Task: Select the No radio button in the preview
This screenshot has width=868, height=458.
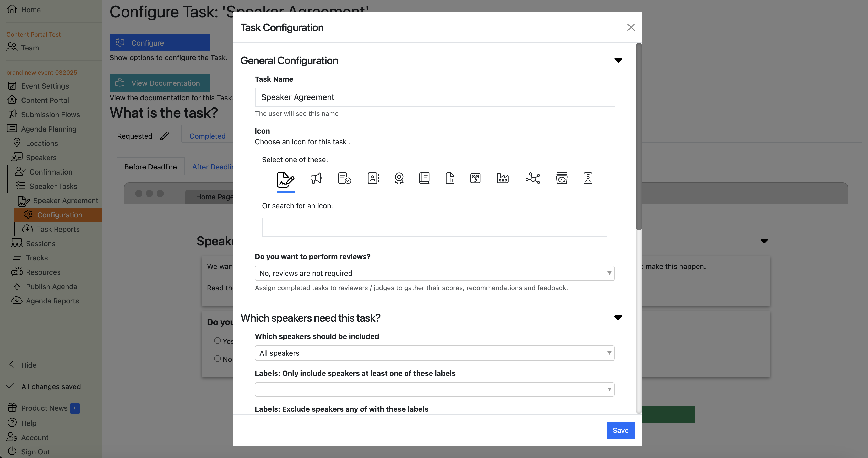Action: coord(217,358)
